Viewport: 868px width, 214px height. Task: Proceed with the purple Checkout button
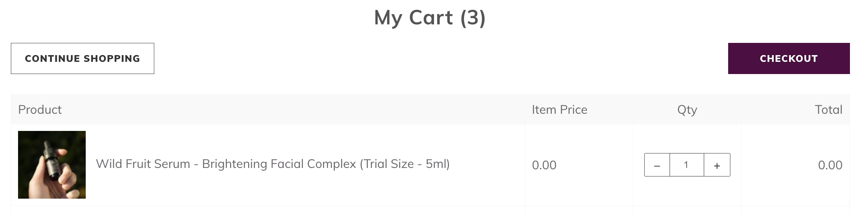(789, 59)
